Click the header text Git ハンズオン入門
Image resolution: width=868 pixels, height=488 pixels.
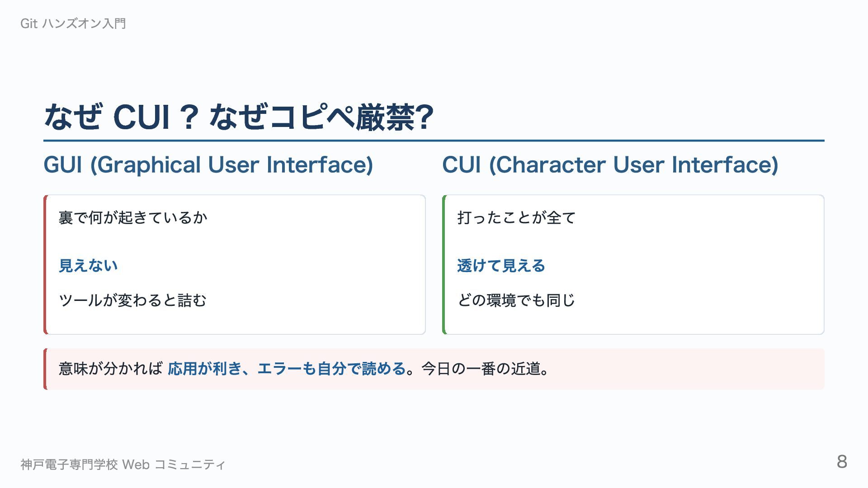[x=73, y=23]
